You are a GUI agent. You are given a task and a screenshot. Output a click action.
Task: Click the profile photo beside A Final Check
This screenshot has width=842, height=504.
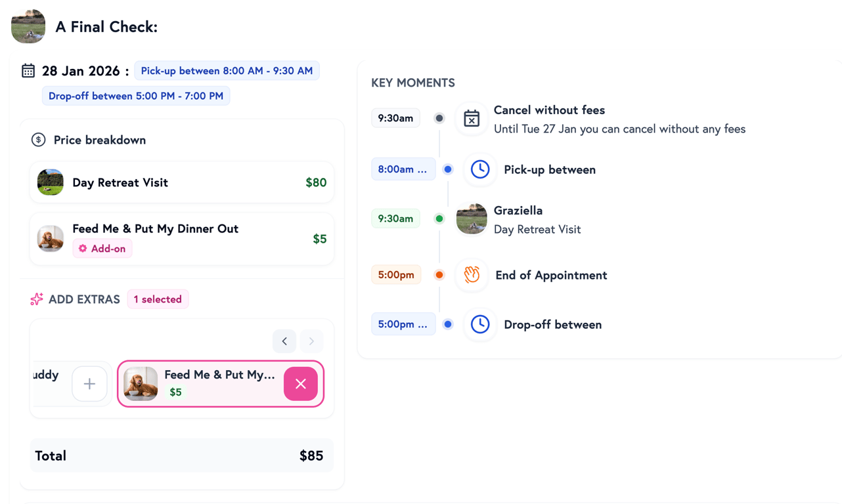pyautogui.click(x=28, y=27)
